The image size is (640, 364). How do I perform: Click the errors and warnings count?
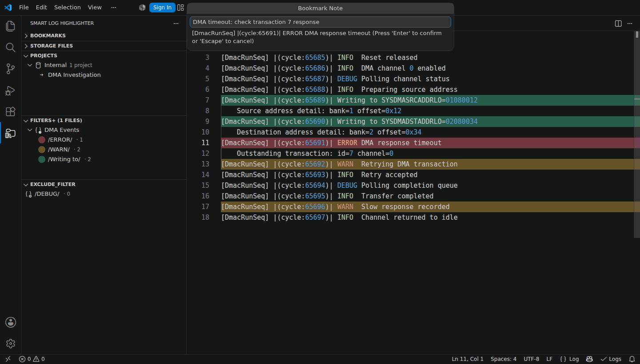point(32,359)
